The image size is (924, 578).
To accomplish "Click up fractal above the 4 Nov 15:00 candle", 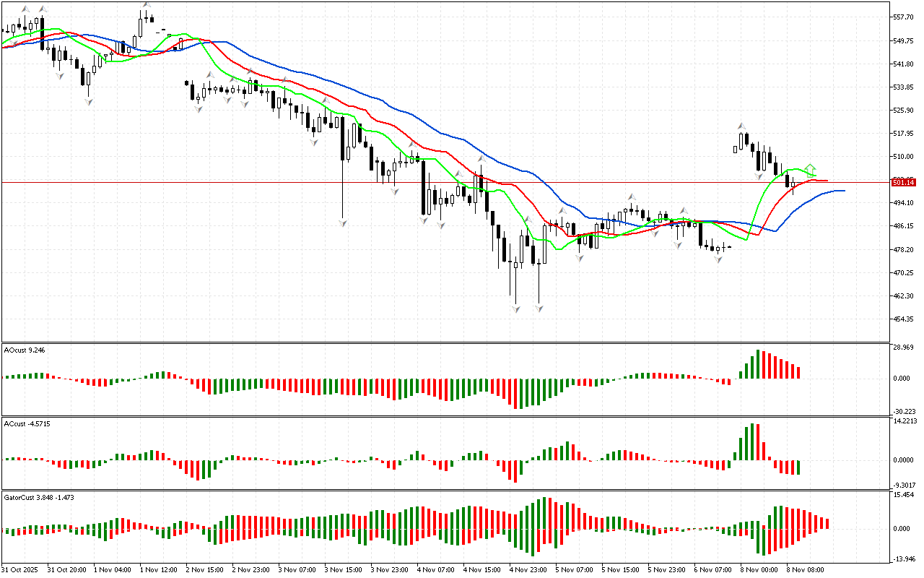I will tap(479, 158).
